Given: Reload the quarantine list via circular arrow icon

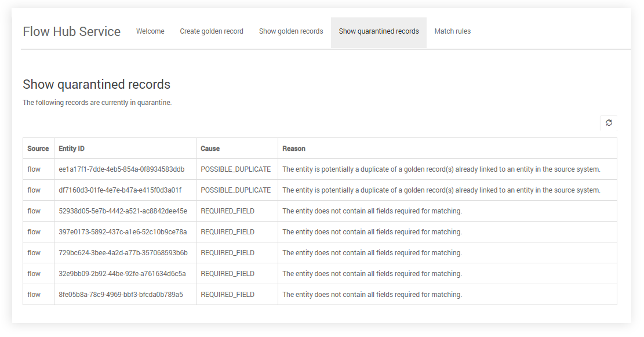Looking at the screenshot, I should tap(608, 123).
